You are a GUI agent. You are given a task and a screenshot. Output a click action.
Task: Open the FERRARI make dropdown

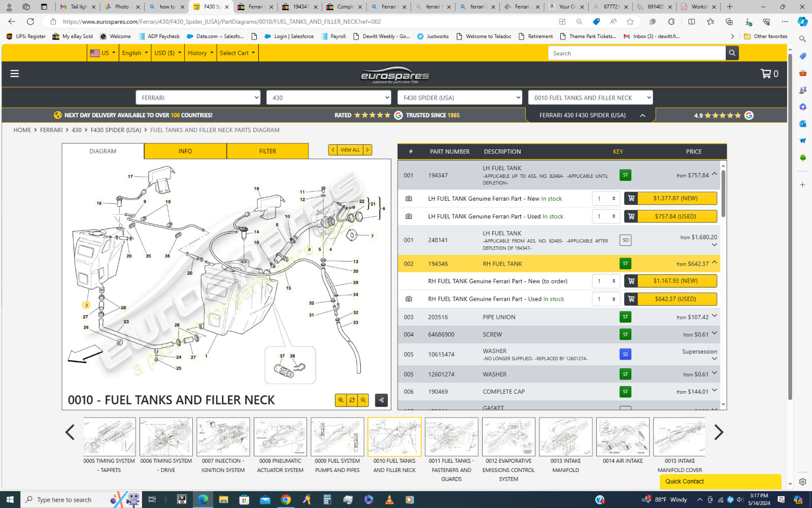tap(198, 98)
